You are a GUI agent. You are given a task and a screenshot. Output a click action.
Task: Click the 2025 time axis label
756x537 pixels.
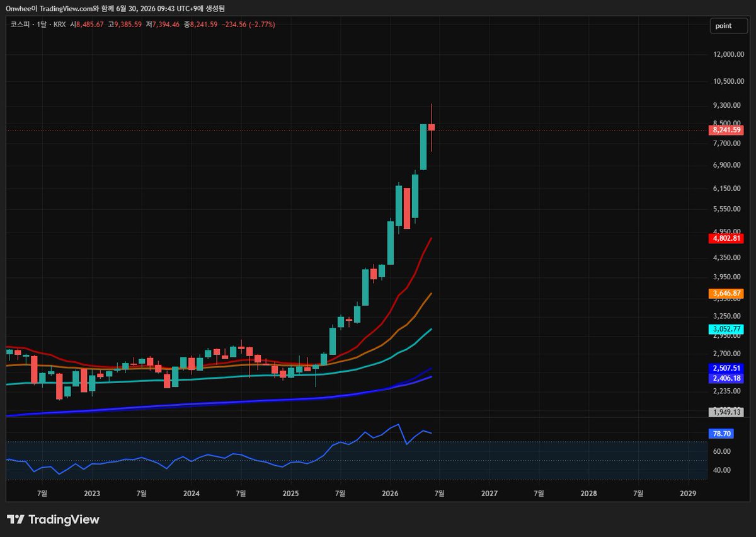pyautogui.click(x=290, y=493)
